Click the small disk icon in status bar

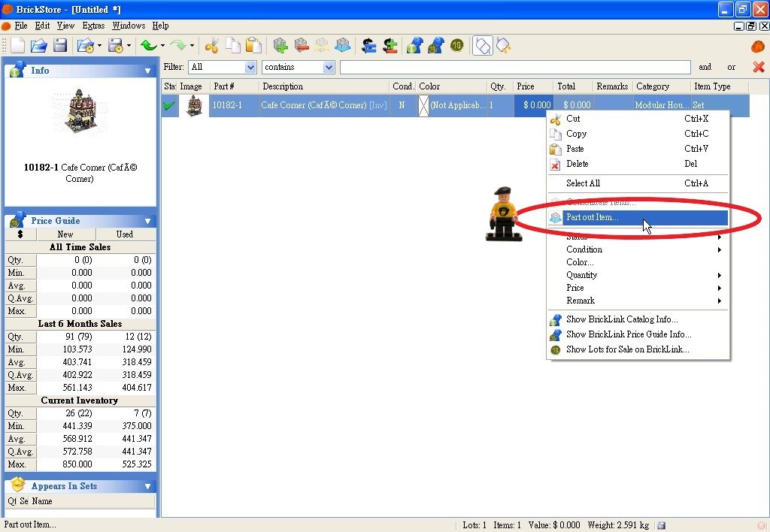click(662, 525)
